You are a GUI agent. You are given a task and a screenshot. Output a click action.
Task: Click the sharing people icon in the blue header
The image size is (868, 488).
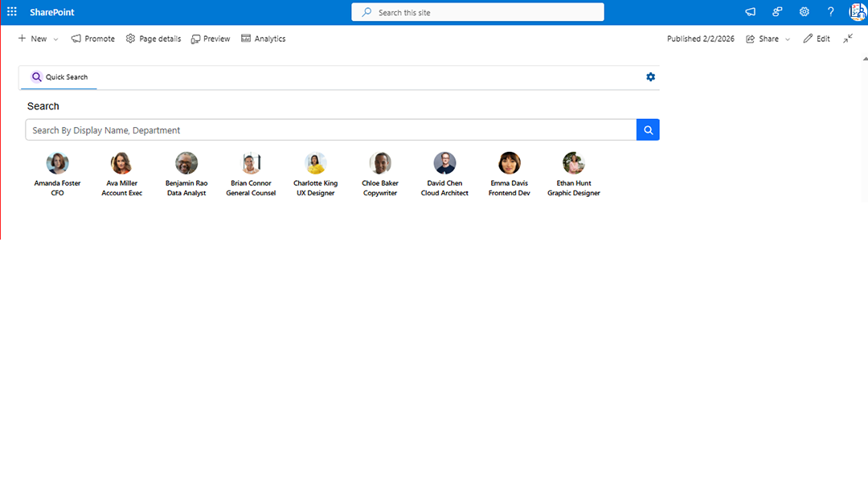point(776,11)
